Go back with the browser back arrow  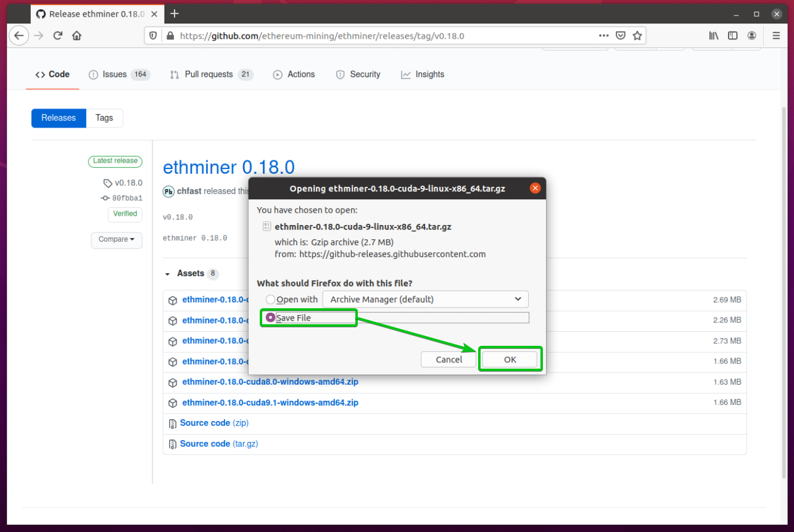tap(19, 36)
